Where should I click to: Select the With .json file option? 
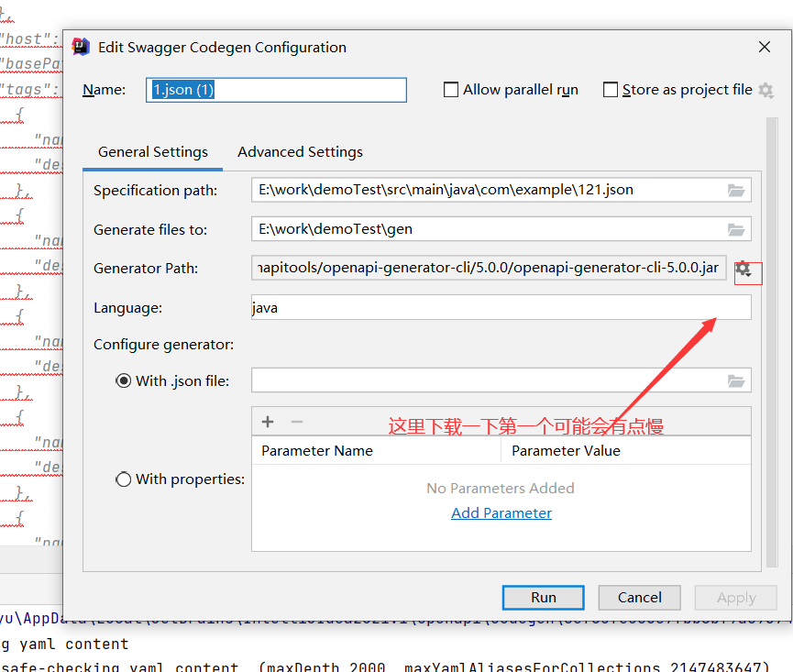124,380
